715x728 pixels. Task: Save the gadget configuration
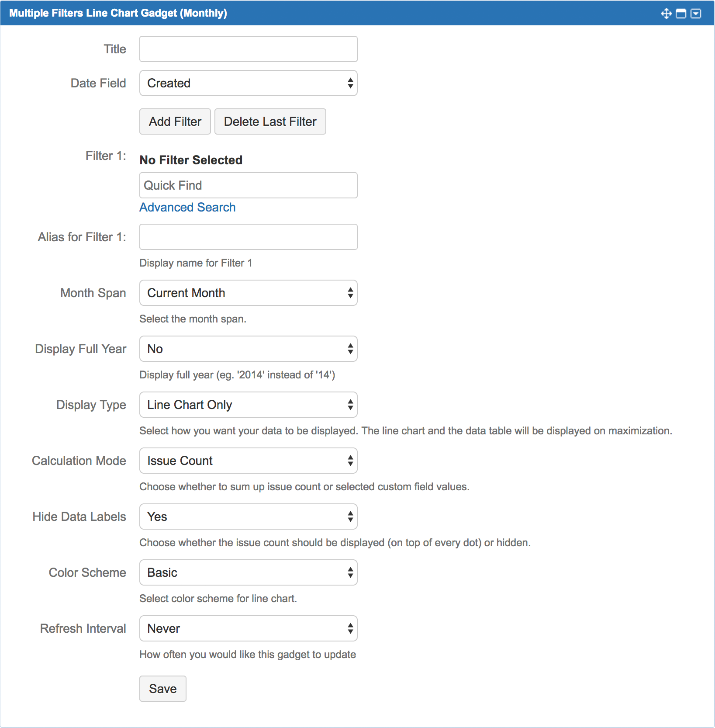tap(162, 689)
